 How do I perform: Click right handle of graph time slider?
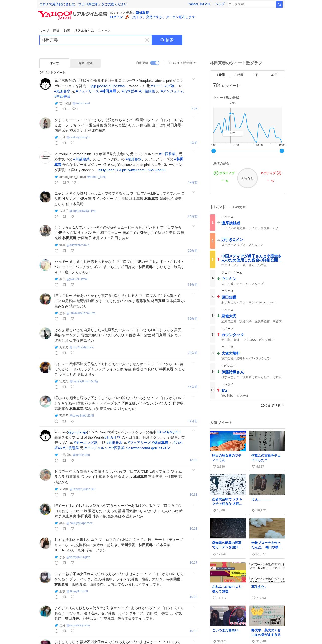(x=282, y=151)
